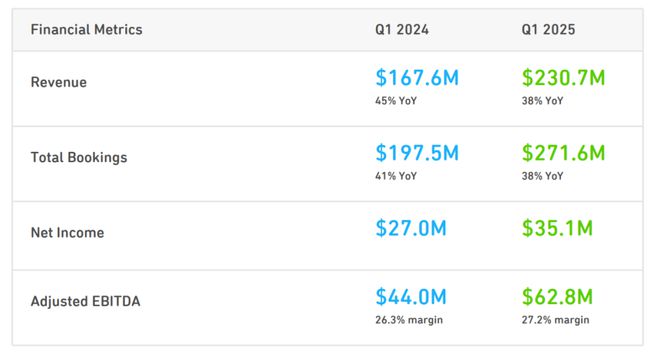660x361 pixels.
Task: Select 38% YoY under $230.7M
Action: click(543, 101)
